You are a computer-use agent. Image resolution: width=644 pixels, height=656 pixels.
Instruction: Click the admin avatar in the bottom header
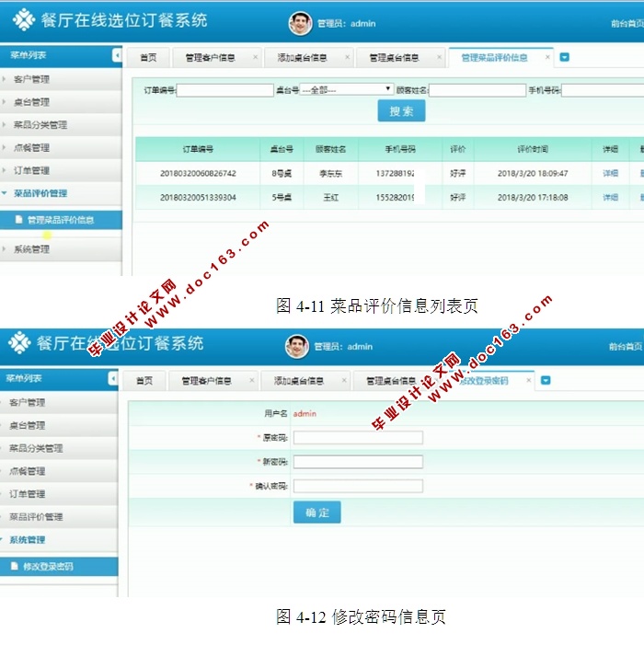click(x=296, y=346)
